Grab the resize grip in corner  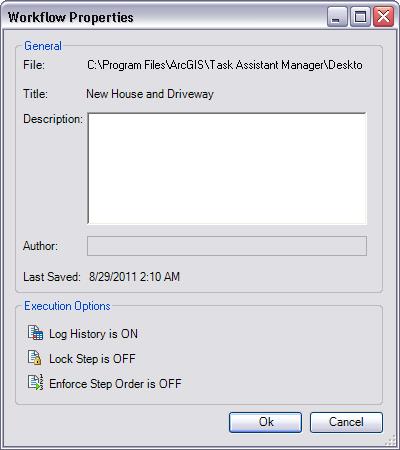coord(390,442)
